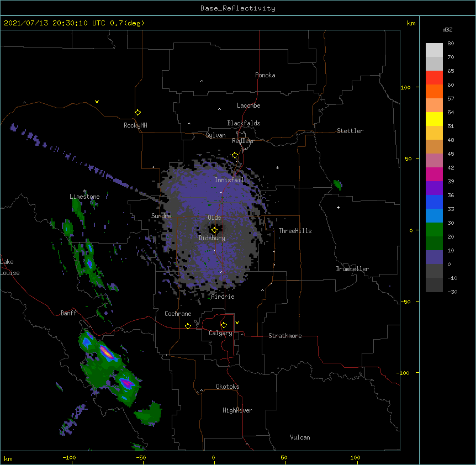Click the ThreeHills town label

point(295,231)
